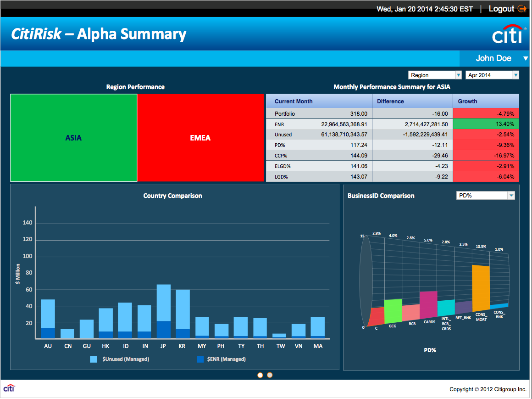Viewport: 532px width, 399px height.
Task: Click the GU bar in Country Comparison
Action: click(x=87, y=329)
